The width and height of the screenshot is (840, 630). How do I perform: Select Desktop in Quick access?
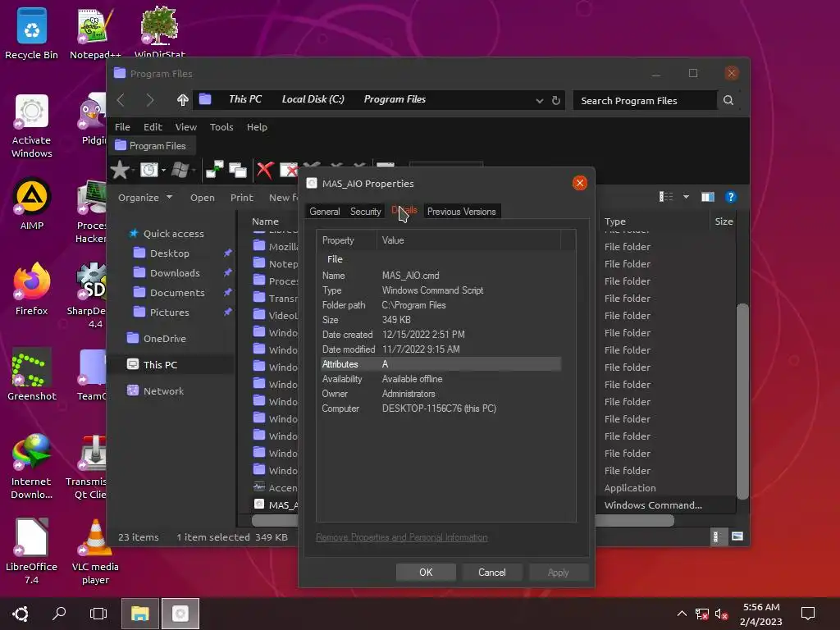click(x=169, y=253)
